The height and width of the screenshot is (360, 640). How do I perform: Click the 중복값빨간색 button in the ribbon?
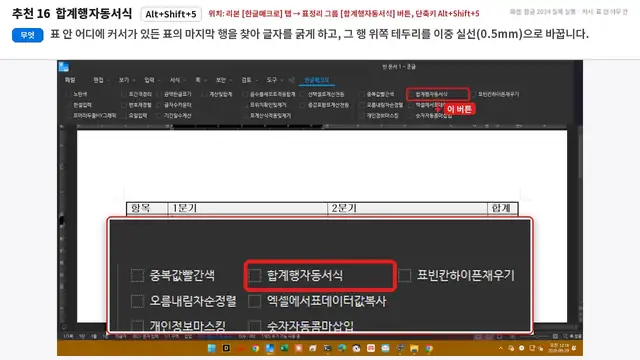[x=376, y=94]
